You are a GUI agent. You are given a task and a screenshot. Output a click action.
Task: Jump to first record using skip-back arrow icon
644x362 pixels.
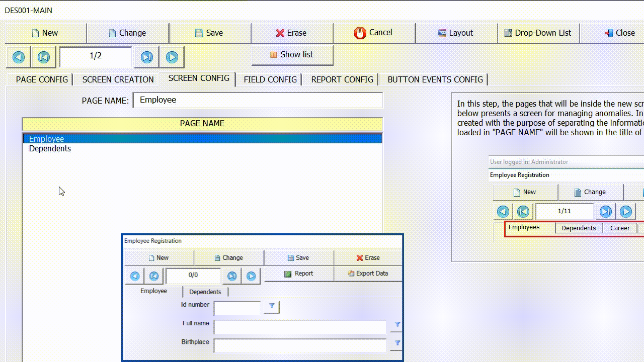tap(43, 57)
